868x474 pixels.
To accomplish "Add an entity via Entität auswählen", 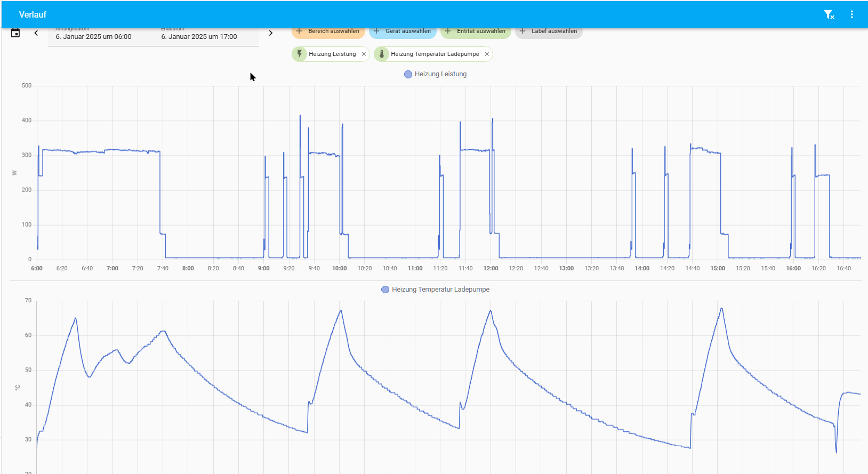I will (x=476, y=31).
